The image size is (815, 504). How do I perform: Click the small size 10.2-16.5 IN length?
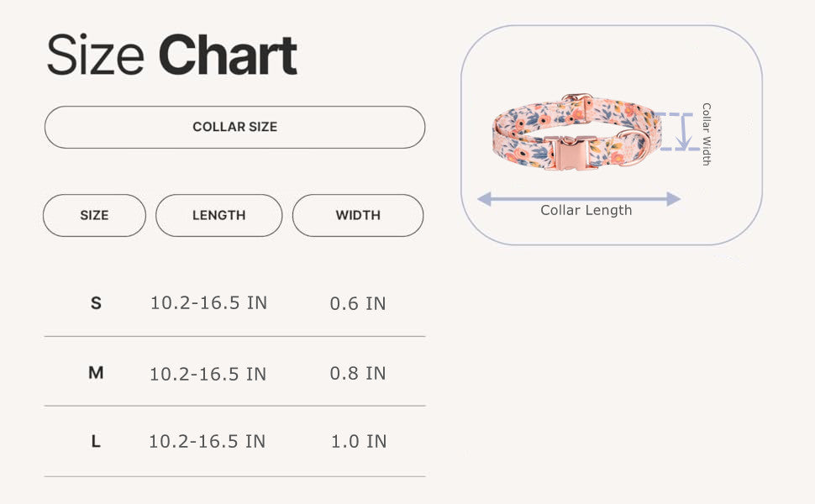coord(208,303)
